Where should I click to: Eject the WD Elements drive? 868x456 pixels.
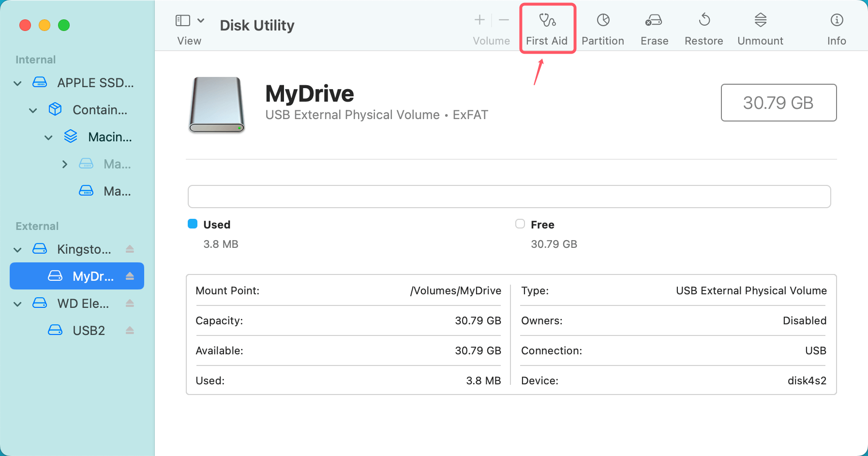[130, 304]
